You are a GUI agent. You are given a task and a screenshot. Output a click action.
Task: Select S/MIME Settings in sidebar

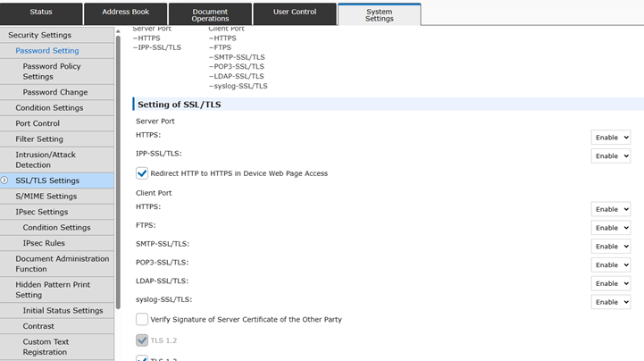point(46,197)
